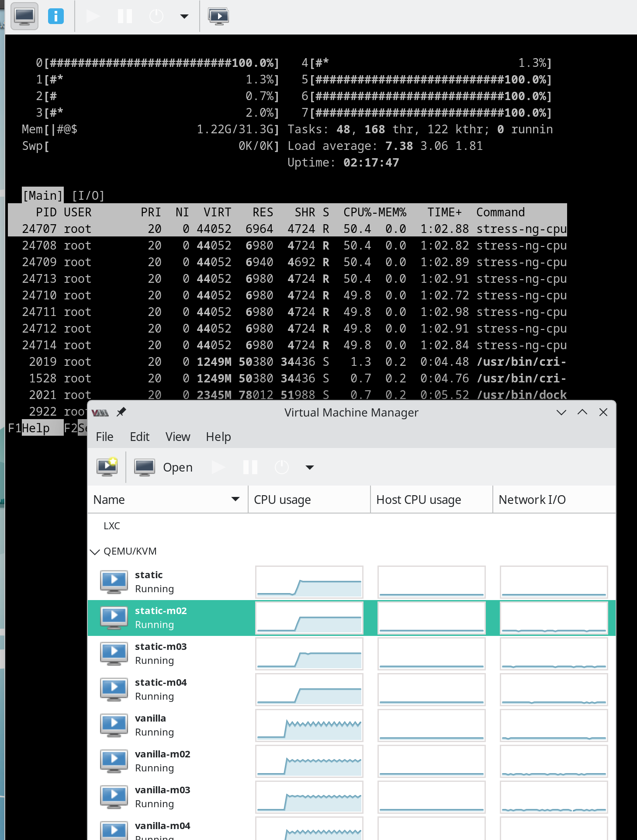Viewport: 637px width, 840px height.
Task: Click vanilla-m02 VM name
Action: coord(163,754)
